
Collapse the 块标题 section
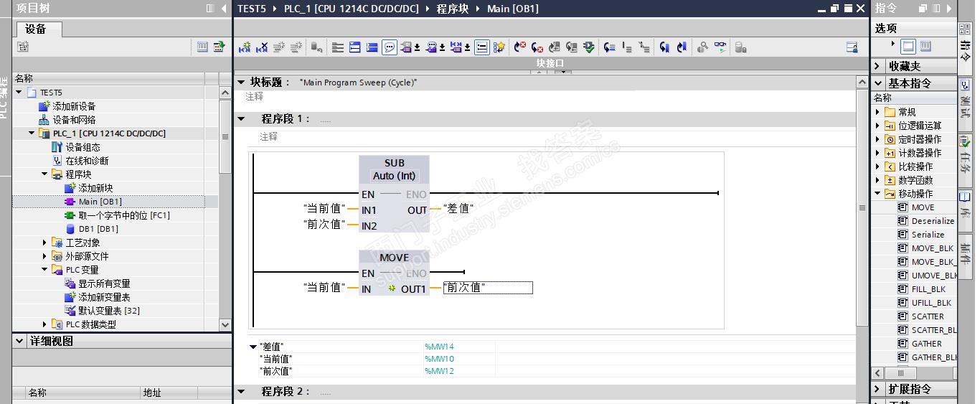241,83
